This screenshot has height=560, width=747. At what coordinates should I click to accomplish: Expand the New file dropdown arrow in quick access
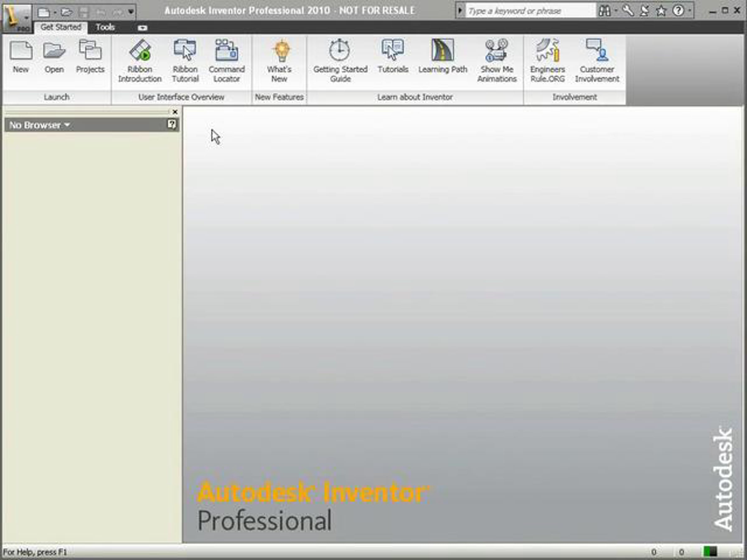55,13
